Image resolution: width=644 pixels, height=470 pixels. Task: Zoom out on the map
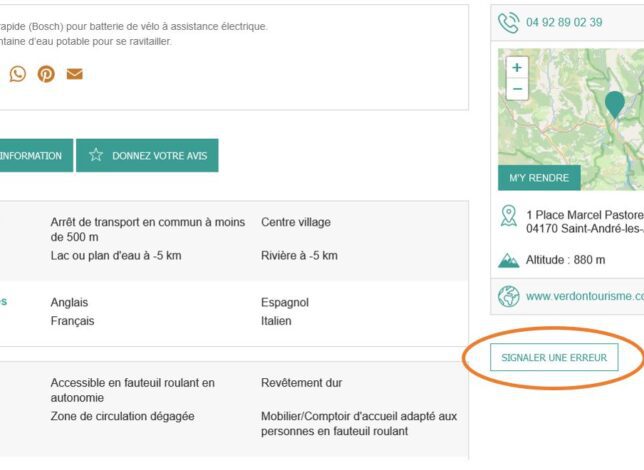point(516,89)
